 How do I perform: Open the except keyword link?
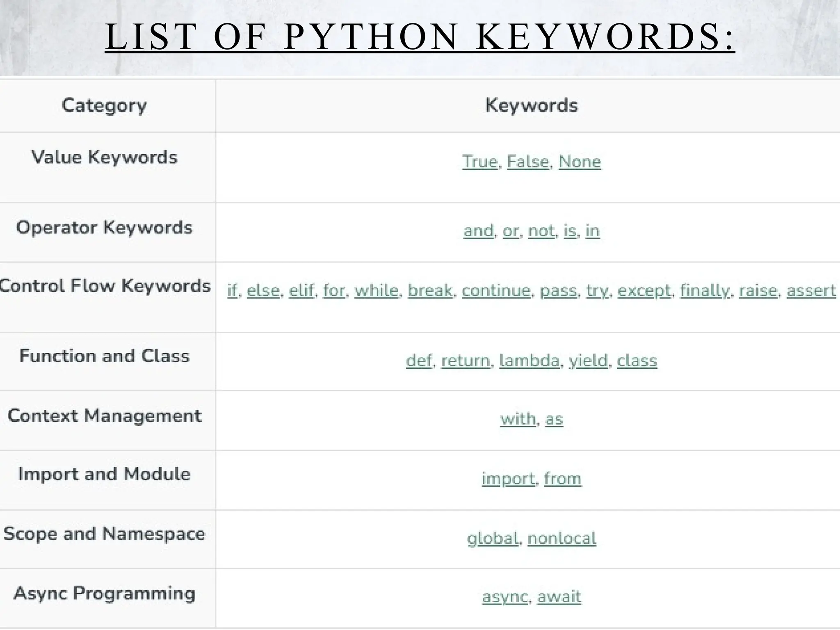click(644, 290)
